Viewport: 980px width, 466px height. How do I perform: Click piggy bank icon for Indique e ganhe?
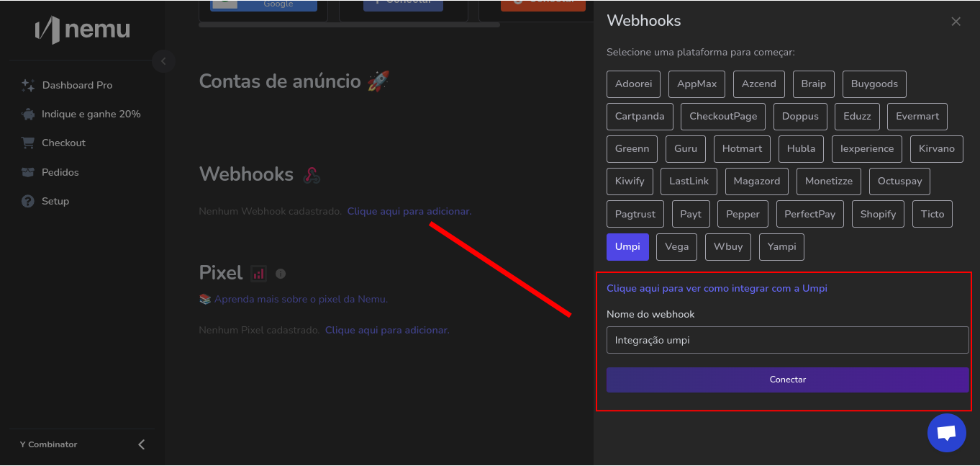tap(28, 114)
